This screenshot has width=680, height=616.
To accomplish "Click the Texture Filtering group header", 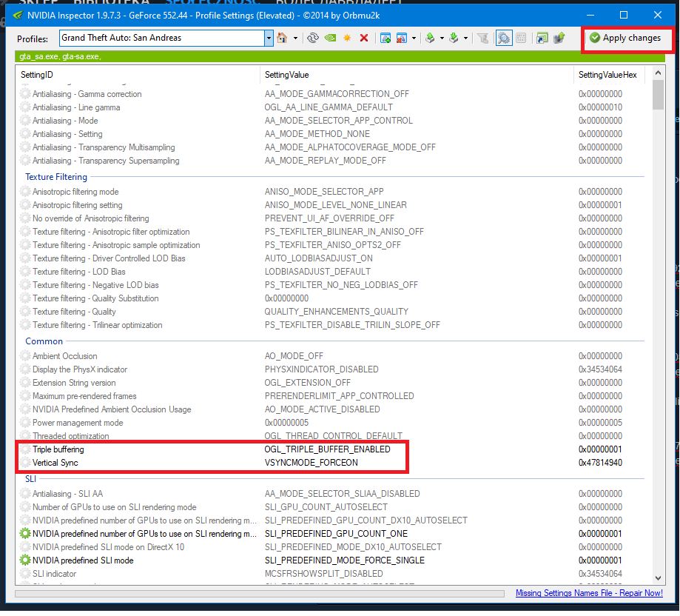I will point(56,177).
